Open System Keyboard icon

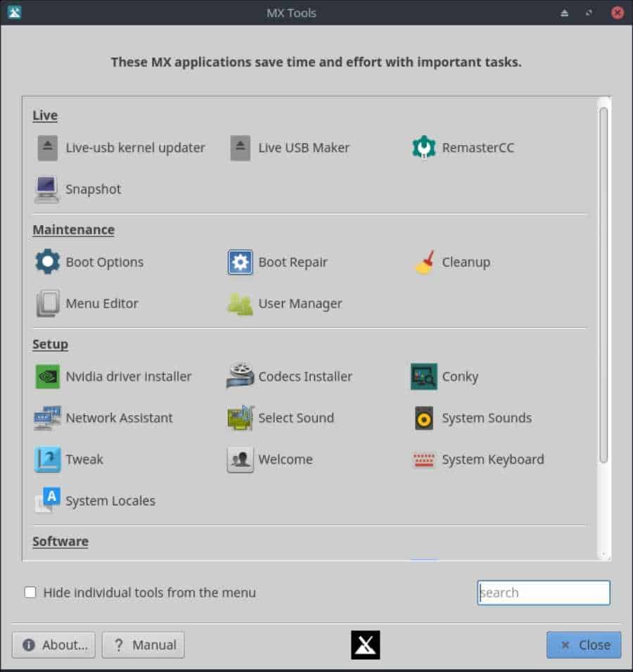[x=424, y=460]
